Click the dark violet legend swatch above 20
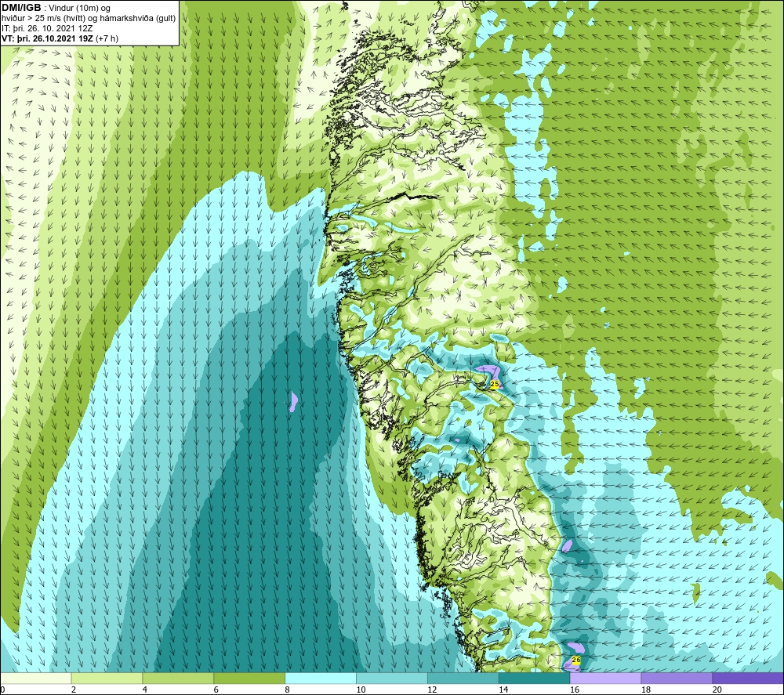The image size is (784, 695). pyautogui.click(x=747, y=678)
